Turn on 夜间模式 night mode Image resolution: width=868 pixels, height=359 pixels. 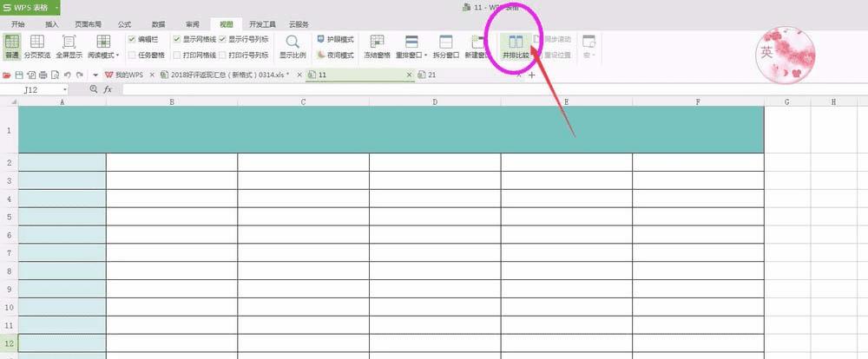[x=335, y=55]
